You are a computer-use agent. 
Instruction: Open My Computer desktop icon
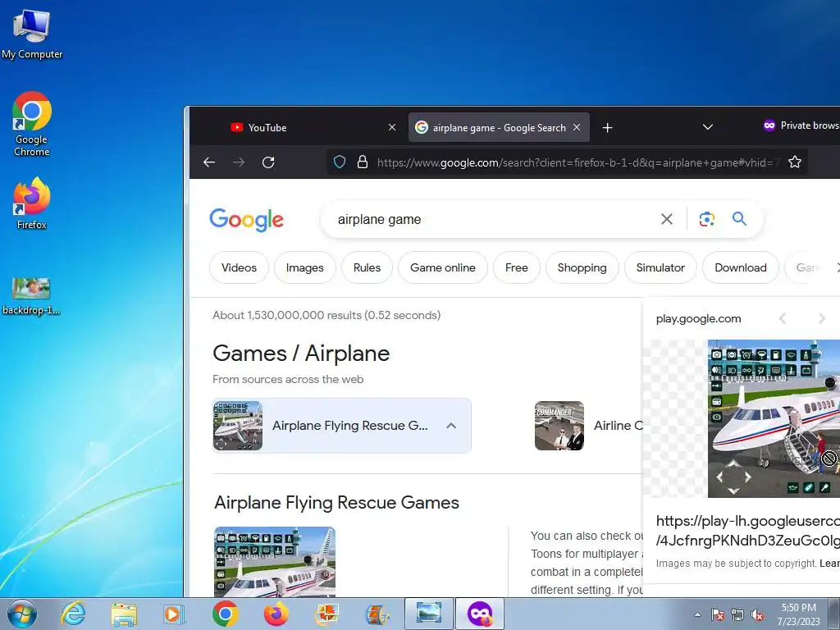pos(32,34)
